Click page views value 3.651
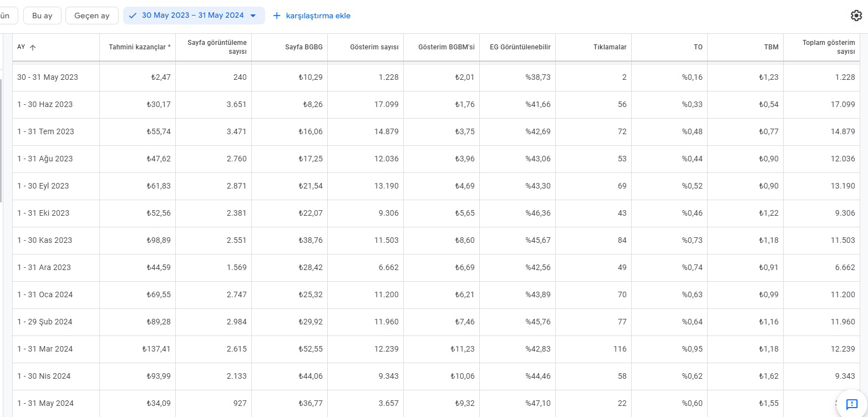Image resolution: width=868 pixels, height=417 pixels. (x=237, y=105)
